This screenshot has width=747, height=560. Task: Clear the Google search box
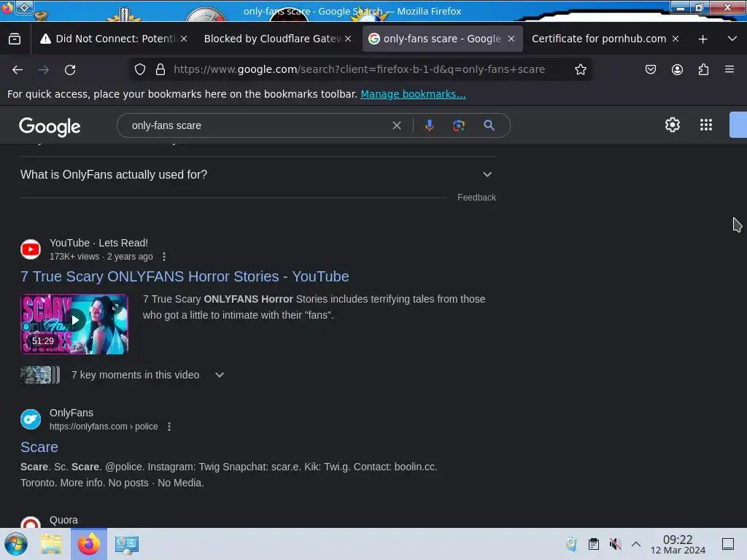click(396, 125)
